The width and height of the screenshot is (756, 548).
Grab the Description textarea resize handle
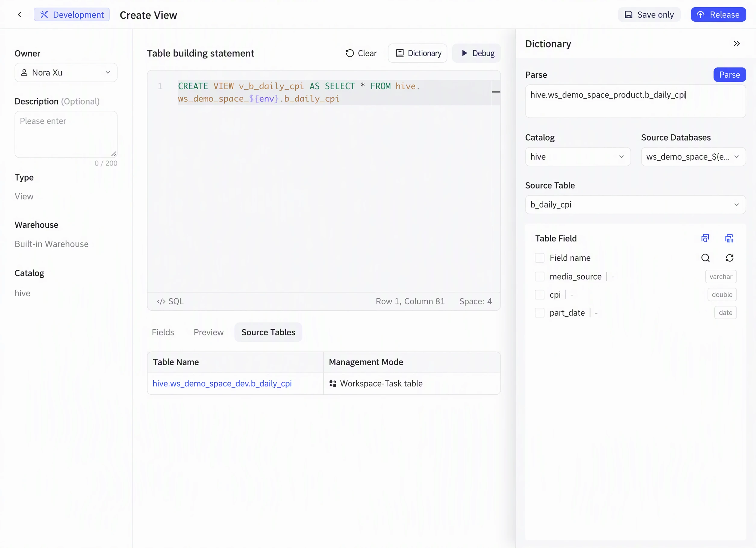[x=114, y=154]
